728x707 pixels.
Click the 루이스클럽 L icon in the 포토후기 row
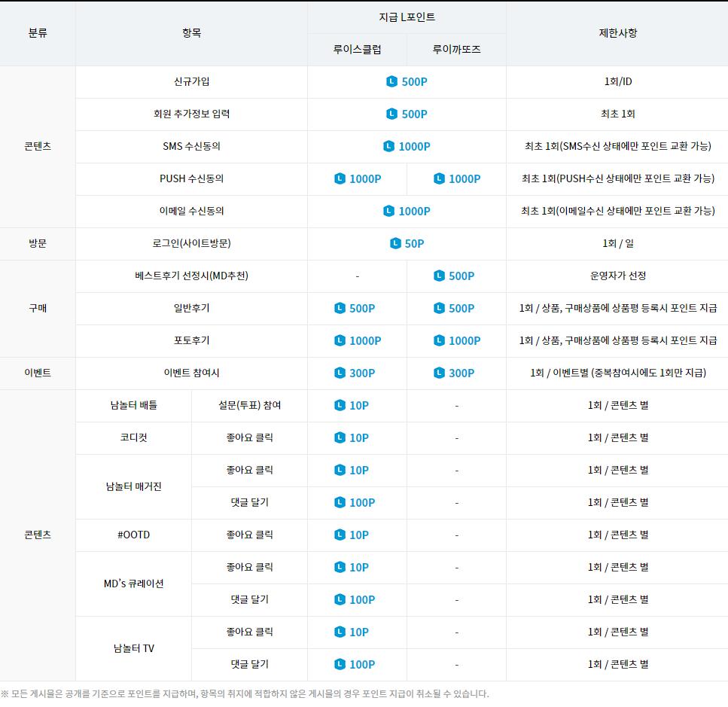340,341
